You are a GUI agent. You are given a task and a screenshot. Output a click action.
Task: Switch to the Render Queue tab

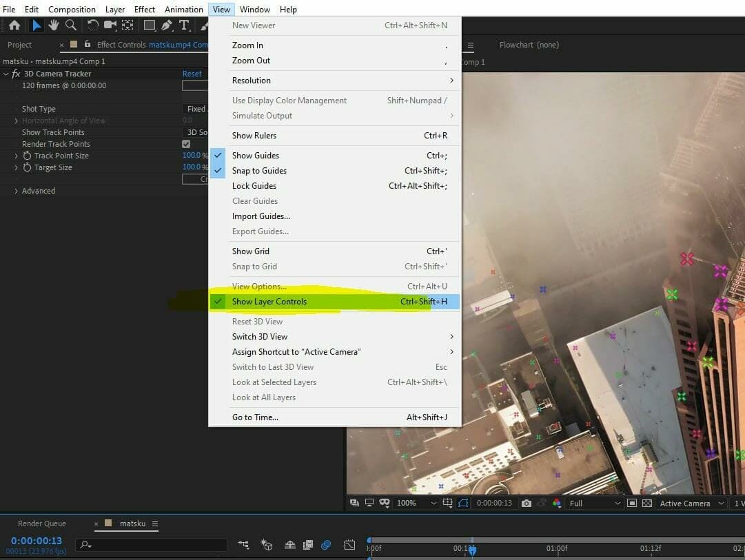point(42,523)
